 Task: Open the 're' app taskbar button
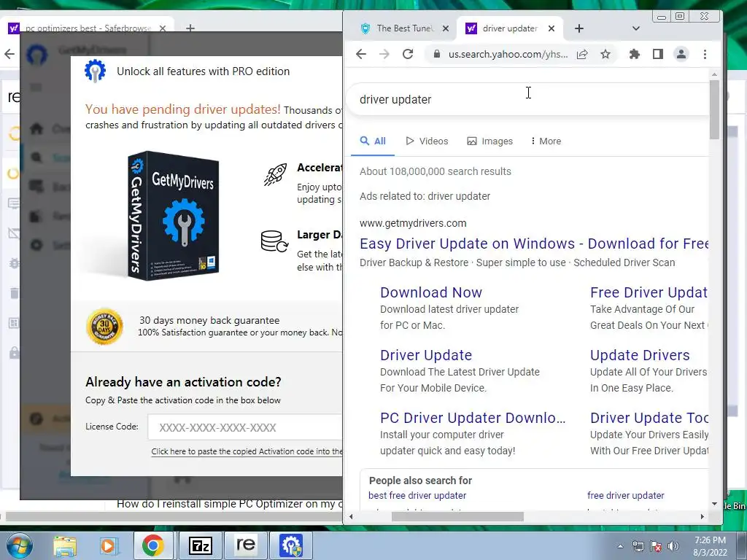245,545
